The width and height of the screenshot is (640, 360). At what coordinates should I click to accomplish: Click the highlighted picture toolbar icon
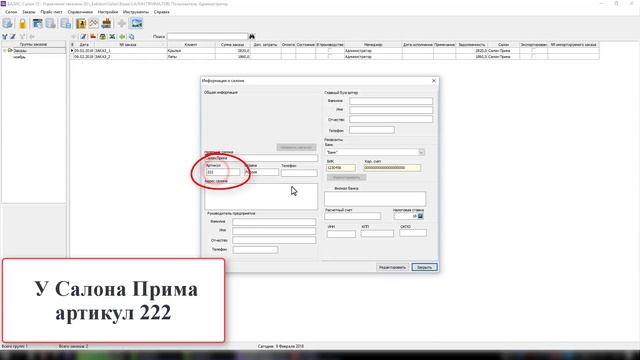point(137,23)
